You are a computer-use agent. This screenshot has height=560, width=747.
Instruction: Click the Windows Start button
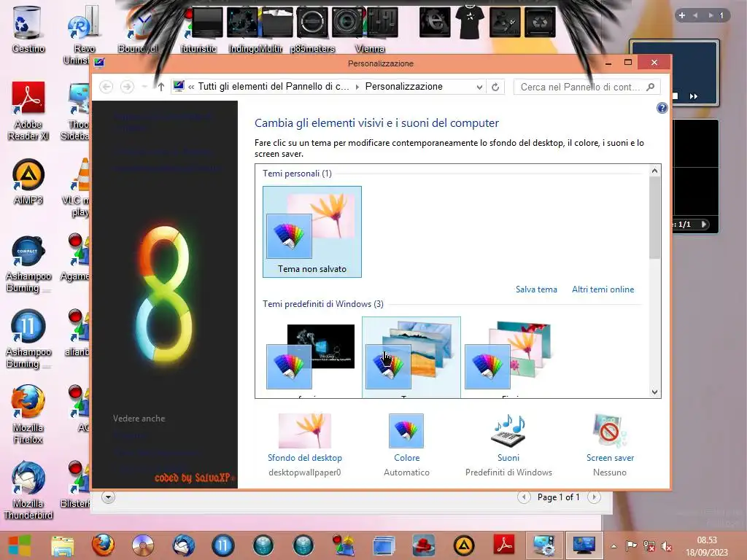[20, 545]
